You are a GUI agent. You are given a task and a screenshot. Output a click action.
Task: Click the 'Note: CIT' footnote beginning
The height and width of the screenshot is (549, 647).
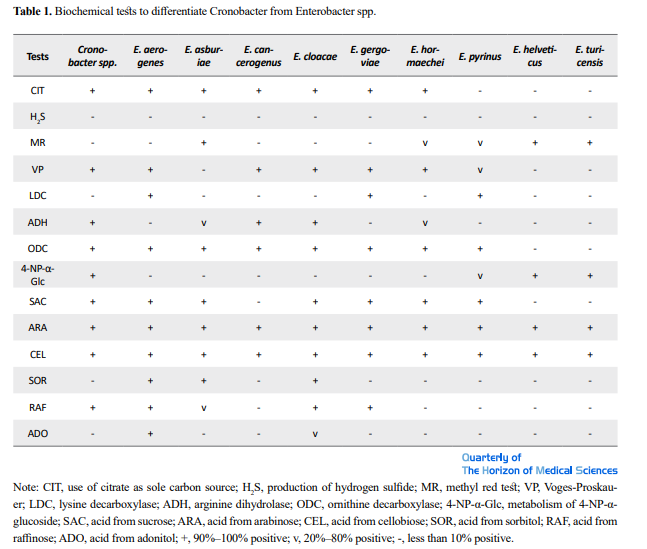(37, 487)
